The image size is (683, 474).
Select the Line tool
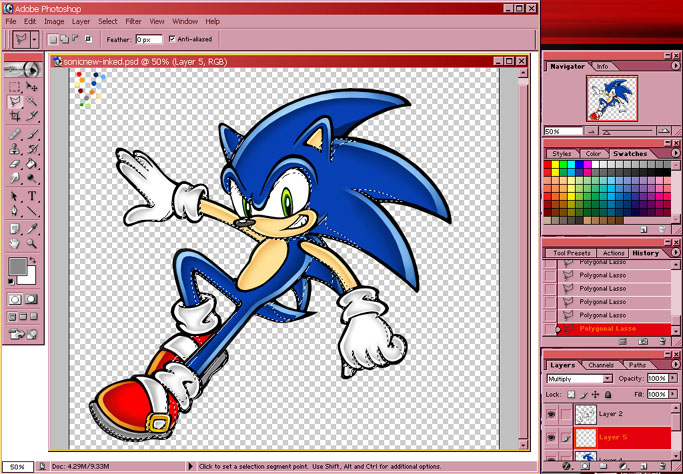coord(31,211)
